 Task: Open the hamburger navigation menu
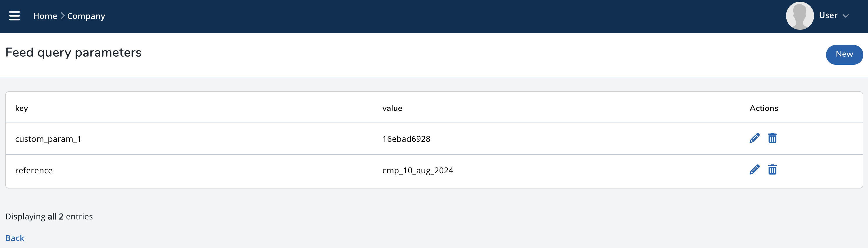click(x=15, y=16)
